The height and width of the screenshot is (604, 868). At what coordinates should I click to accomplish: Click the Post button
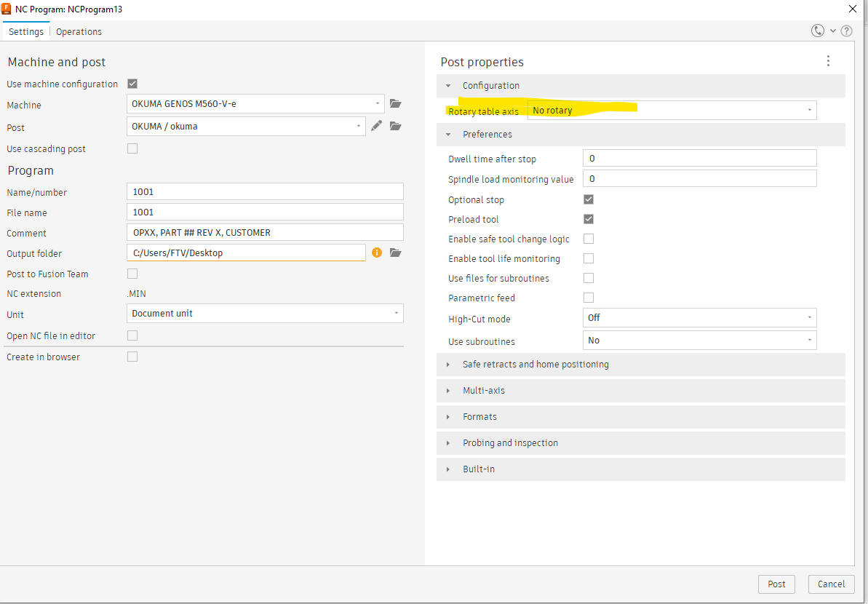776,584
